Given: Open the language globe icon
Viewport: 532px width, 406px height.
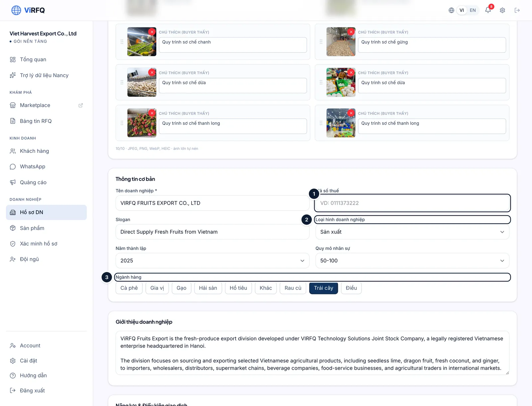Looking at the screenshot, I should [x=451, y=10].
